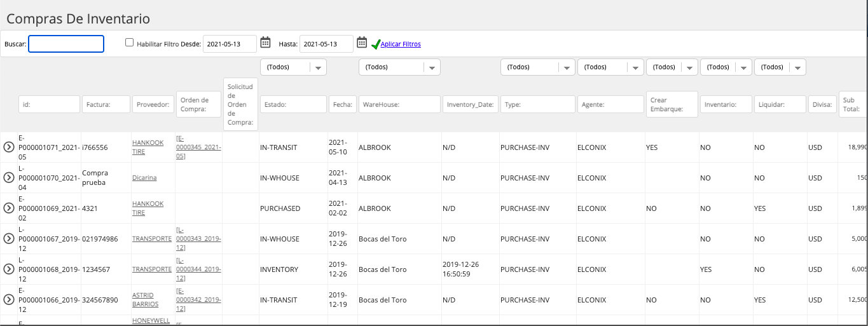
Task: Click the Solicitud de Orden de Compra filter
Action: [240, 104]
